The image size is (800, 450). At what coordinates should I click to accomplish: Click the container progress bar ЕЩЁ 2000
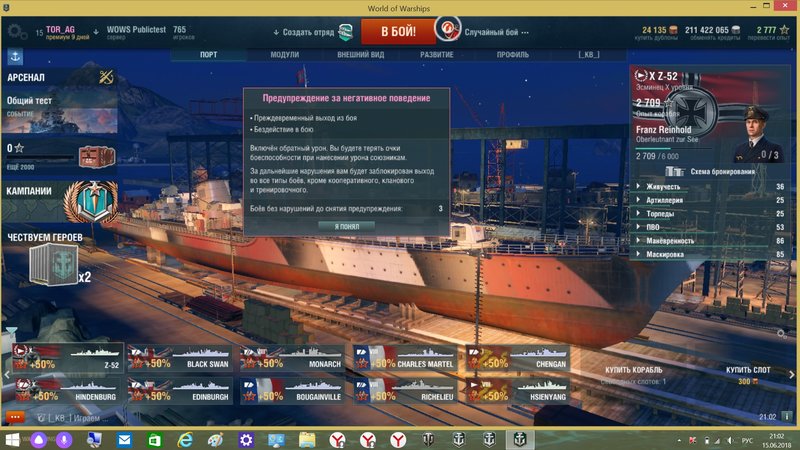coord(39,160)
